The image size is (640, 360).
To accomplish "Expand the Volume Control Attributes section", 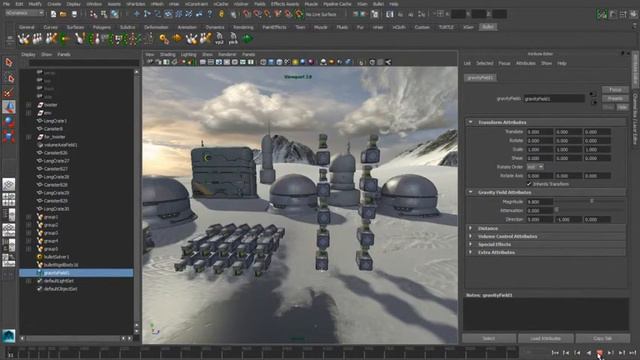I will click(471, 236).
